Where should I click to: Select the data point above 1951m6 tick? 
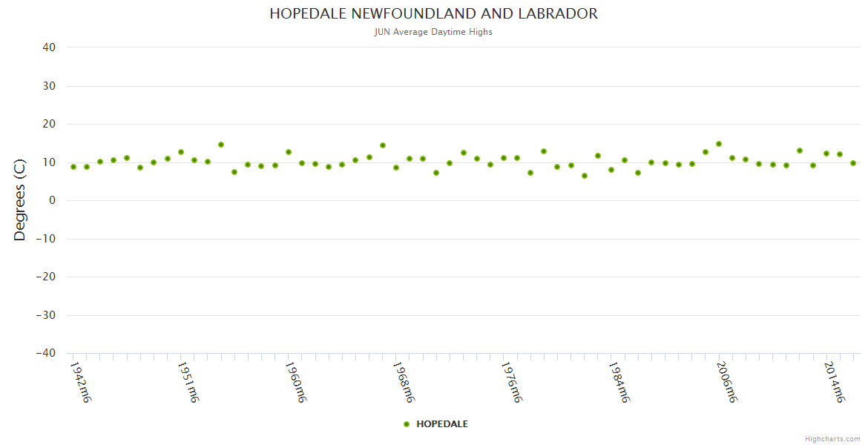[180, 152]
